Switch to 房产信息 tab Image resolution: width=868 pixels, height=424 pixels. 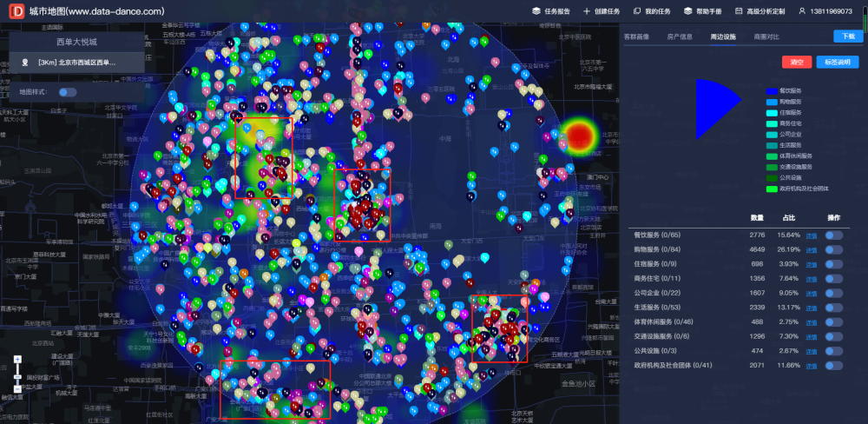[680, 36]
